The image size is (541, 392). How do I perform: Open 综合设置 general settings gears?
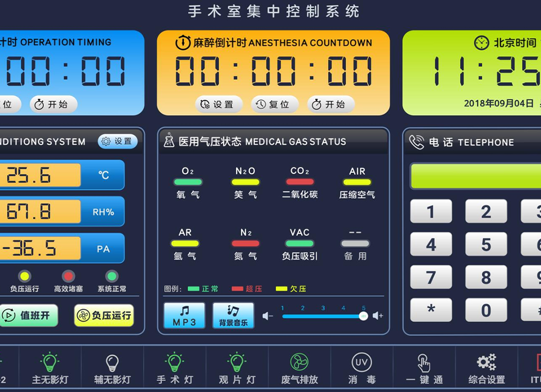pos(486,362)
